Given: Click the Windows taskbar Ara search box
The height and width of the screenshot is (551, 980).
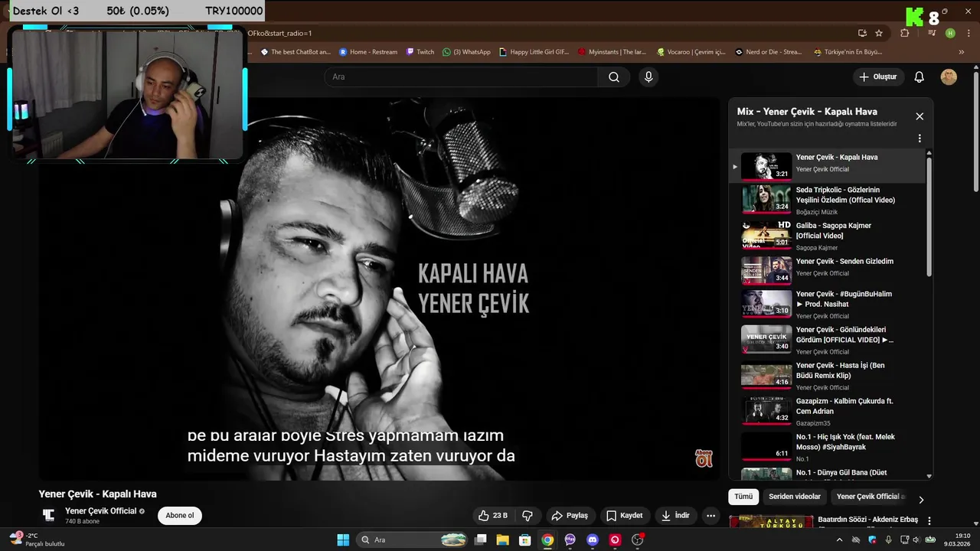Looking at the screenshot, I should [413, 540].
